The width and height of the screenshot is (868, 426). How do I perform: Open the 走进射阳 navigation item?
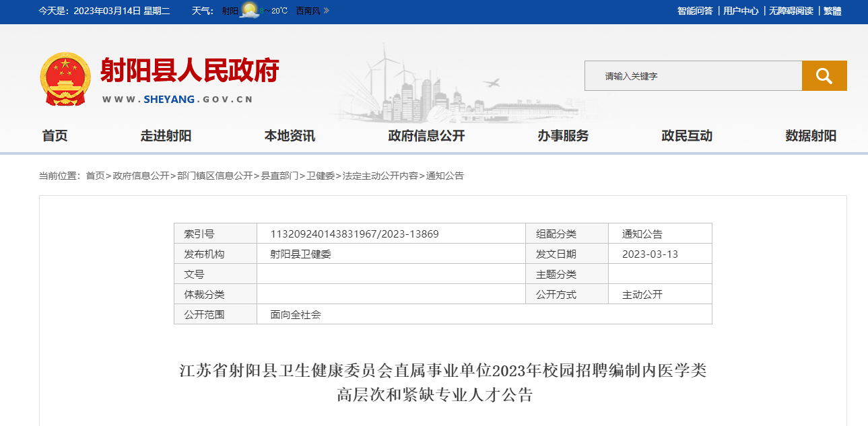(x=166, y=136)
